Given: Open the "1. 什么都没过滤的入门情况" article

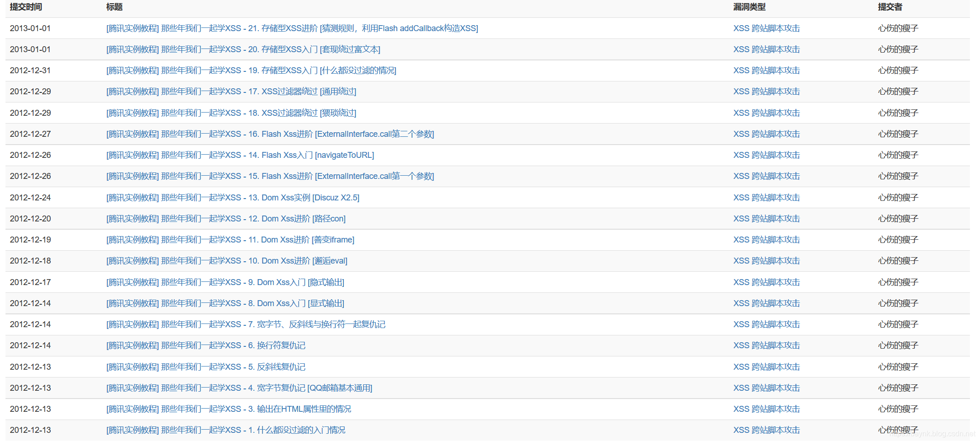Looking at the screenshot, I should 225,430.
